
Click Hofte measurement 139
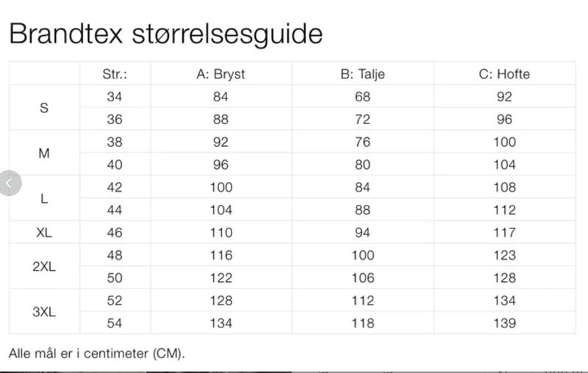click(503, 323)
